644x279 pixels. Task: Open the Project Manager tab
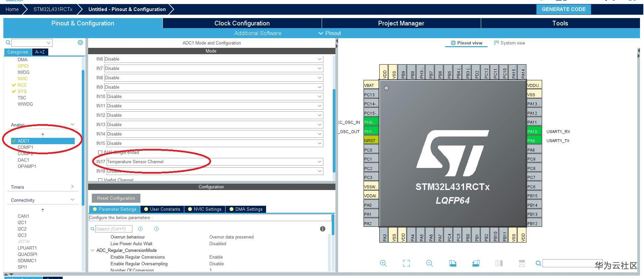coord(401,23)
